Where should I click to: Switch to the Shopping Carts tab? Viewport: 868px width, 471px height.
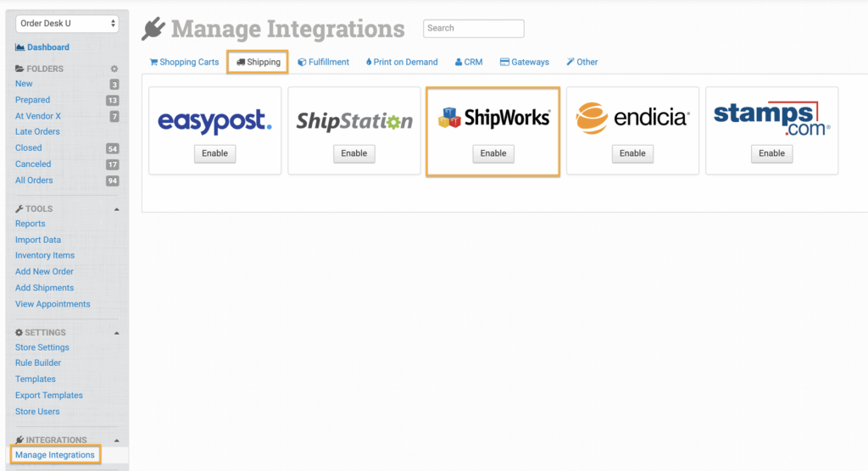184,62
